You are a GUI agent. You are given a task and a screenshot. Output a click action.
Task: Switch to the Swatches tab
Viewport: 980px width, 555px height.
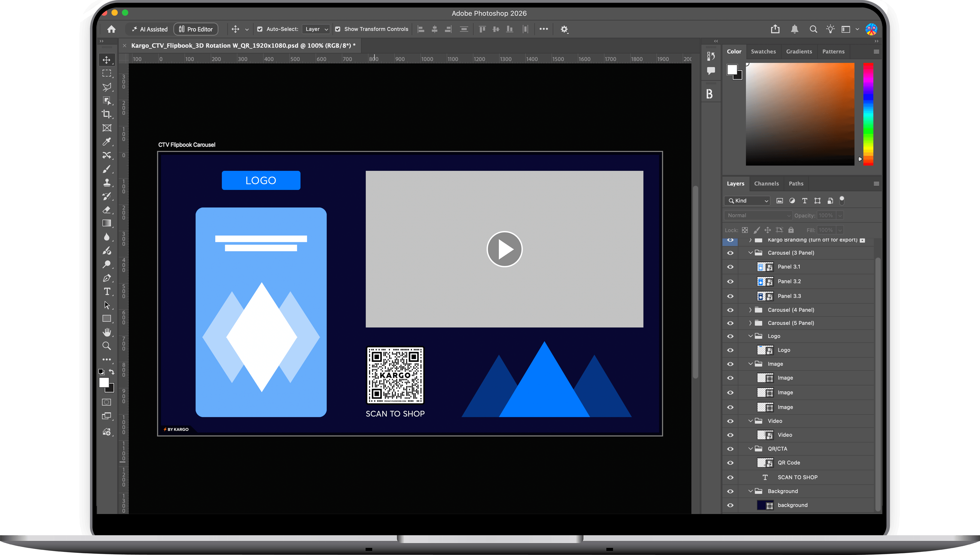coord(763,51)
